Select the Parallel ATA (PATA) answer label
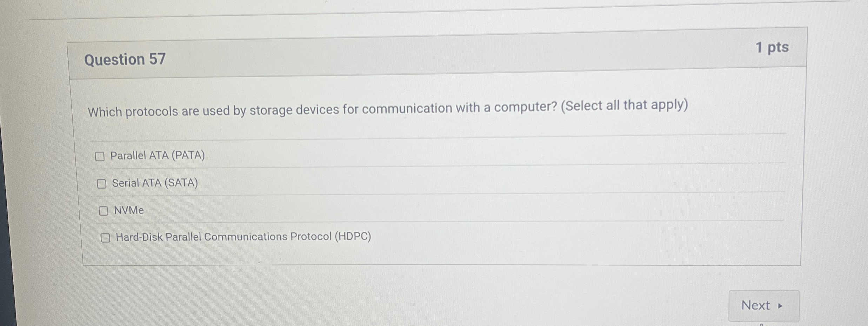The image size is (868, 326). click(158, 155)
